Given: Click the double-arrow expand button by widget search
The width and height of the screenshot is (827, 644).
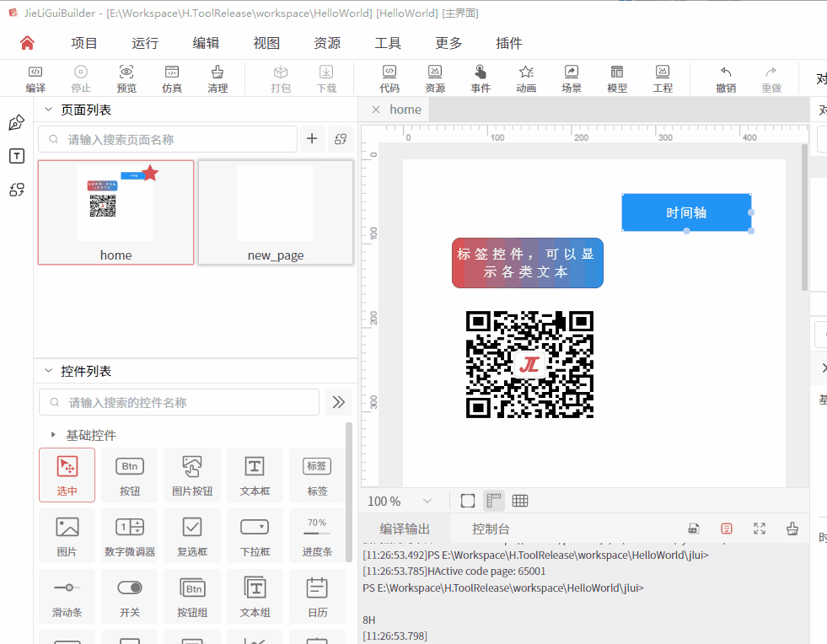Looking at the screenshot, I should click(x=339, y=402).
